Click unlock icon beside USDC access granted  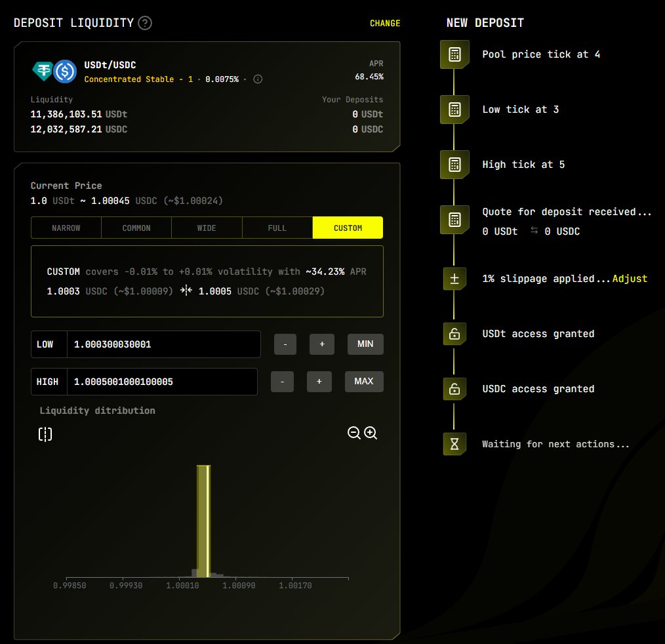click(x=454, y=389)
